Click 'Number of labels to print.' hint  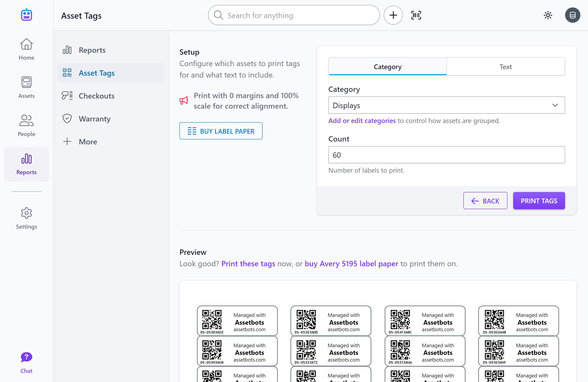[x=366, y=170]
